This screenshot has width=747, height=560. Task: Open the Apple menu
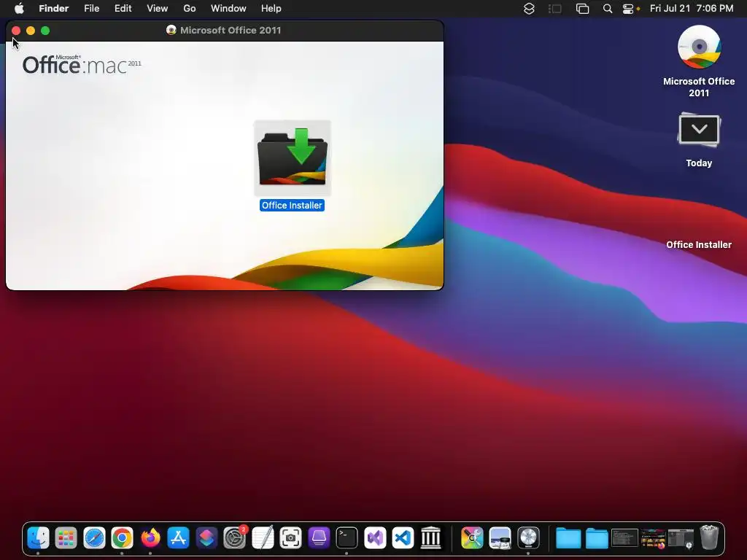[x=19, y=9]
